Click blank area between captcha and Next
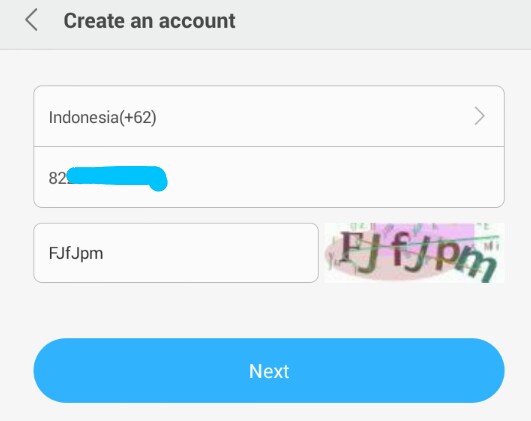Viewport: 531px width, 421px height. click(x=269, y=310)
